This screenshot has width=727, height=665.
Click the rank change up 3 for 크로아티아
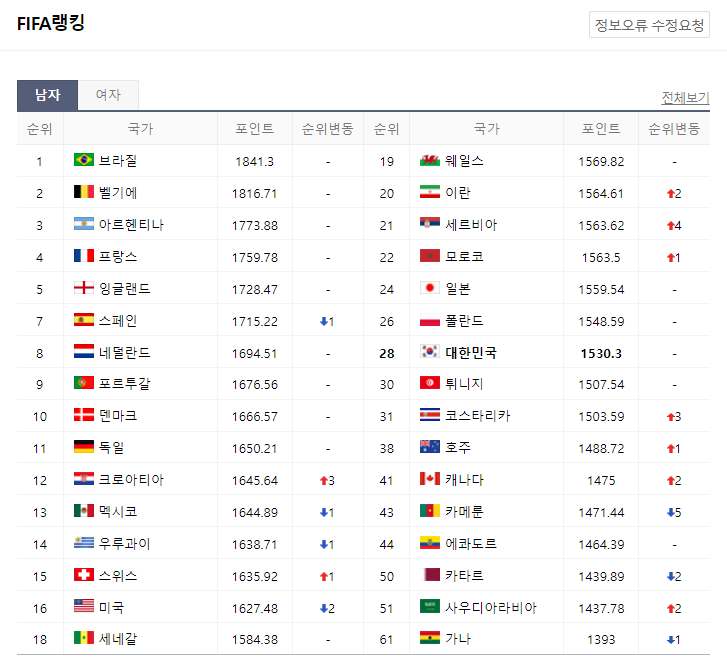coord(327,481)
